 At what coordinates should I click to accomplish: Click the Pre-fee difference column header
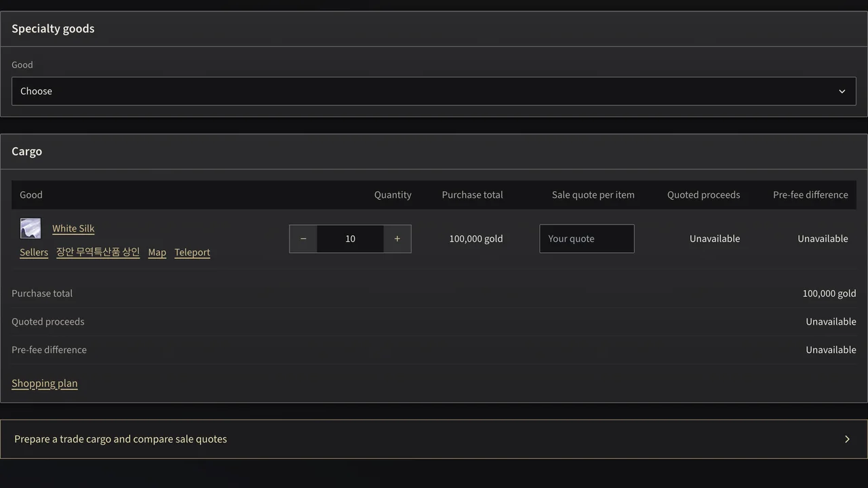[810, 195]
